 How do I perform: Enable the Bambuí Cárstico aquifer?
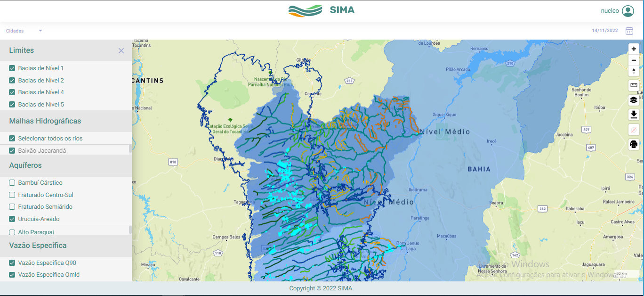click(12, 183)
